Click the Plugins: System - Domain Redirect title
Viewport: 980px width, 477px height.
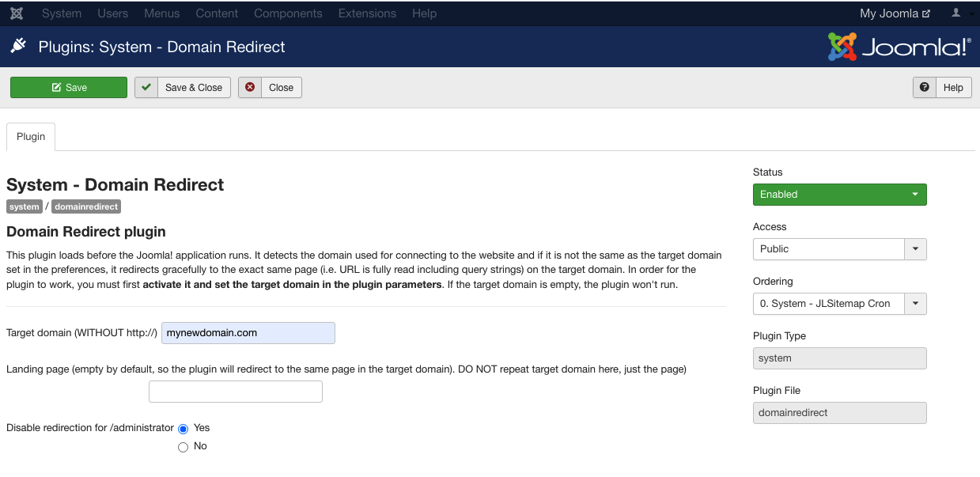click(x=162, y=47)
